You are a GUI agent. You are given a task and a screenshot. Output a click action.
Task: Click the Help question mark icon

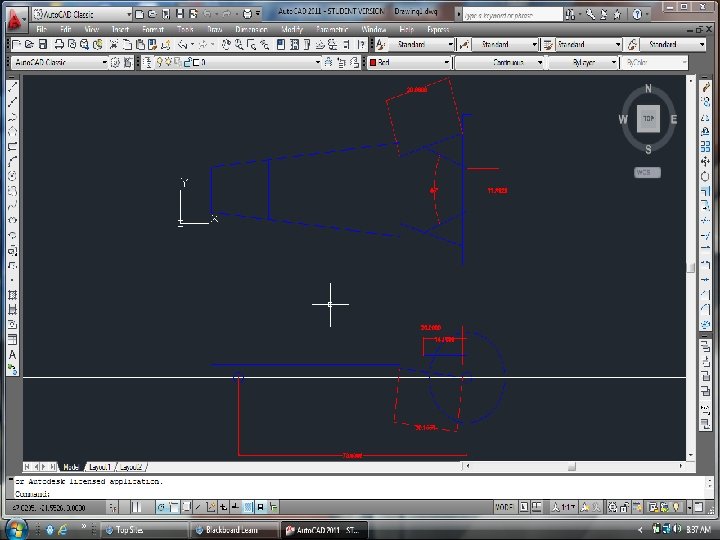pyautogui.click(x=637, y=15)
